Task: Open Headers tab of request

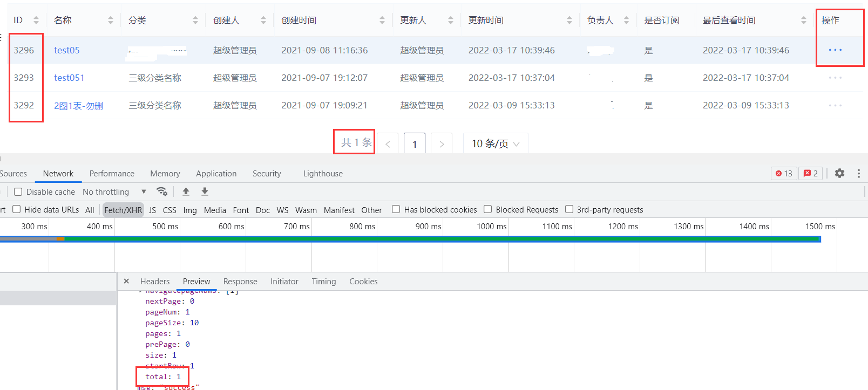Action: coord(155,282)
